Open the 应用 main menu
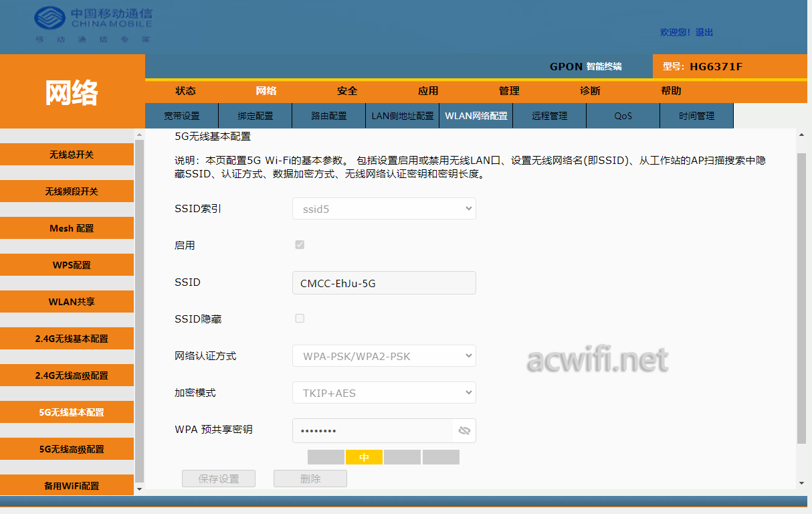 (428, 91)
